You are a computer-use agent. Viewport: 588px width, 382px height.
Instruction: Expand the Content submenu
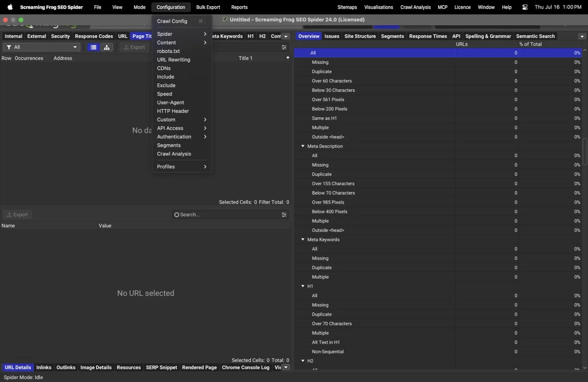pos(182,42)
